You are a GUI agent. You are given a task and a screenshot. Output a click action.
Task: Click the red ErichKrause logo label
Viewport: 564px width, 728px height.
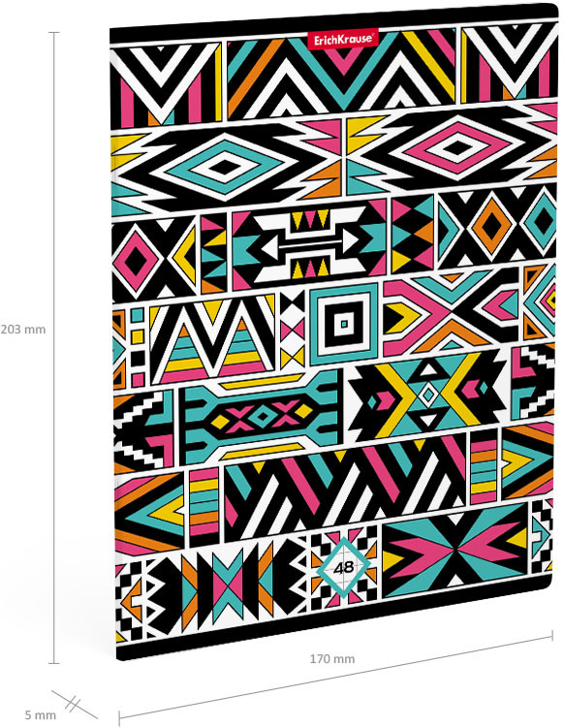click(x=343, y=38)
